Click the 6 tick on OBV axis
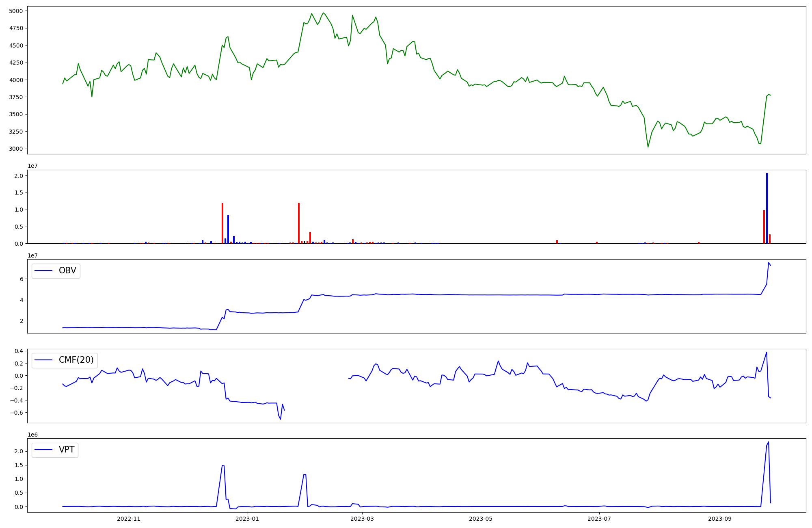This screenshot has width=812, height=528. click(x=22, y=279)
